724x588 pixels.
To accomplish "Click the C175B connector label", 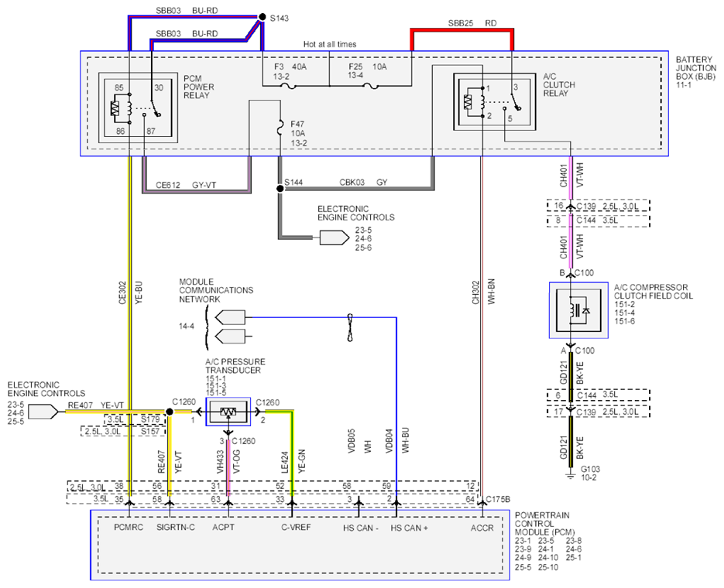I will 498,500.
